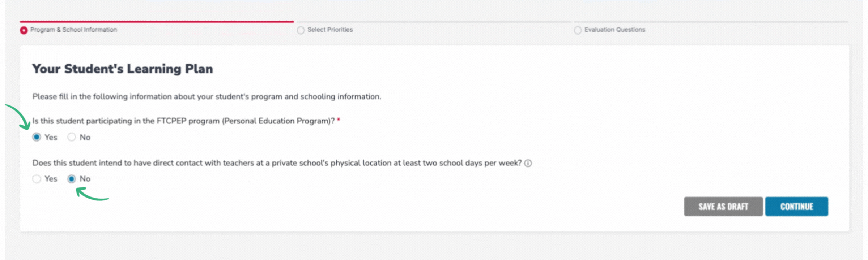Click the "Please fill in the following information" text
This screenshot has width=868, height=260.
point(207,96)
